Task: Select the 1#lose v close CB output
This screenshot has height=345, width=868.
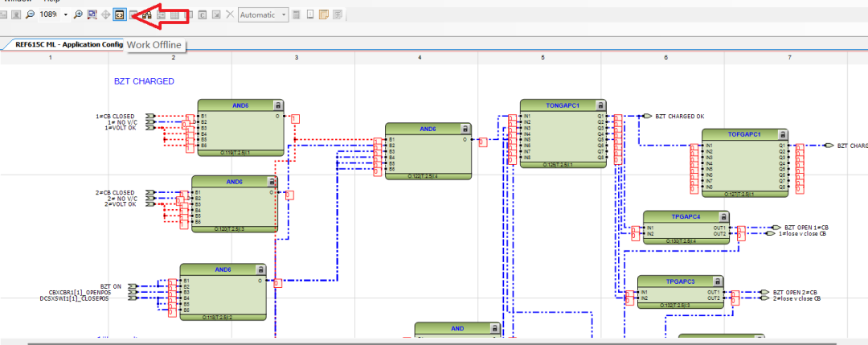Action: pos(803,234)
